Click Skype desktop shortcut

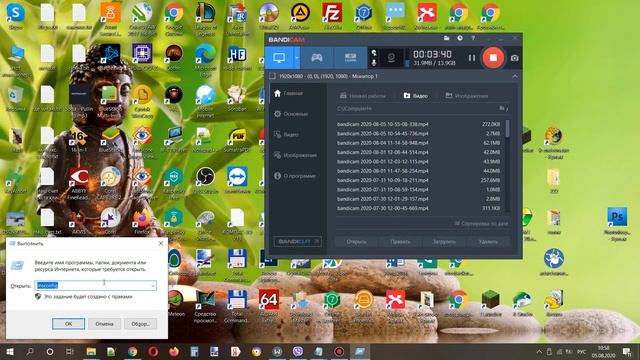click(16, 16)
